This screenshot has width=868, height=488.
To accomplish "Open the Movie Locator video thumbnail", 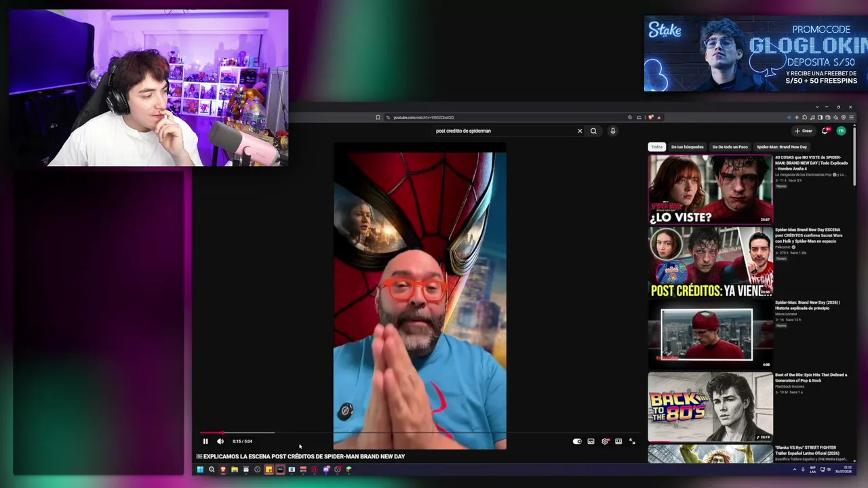I will point(710,334).
